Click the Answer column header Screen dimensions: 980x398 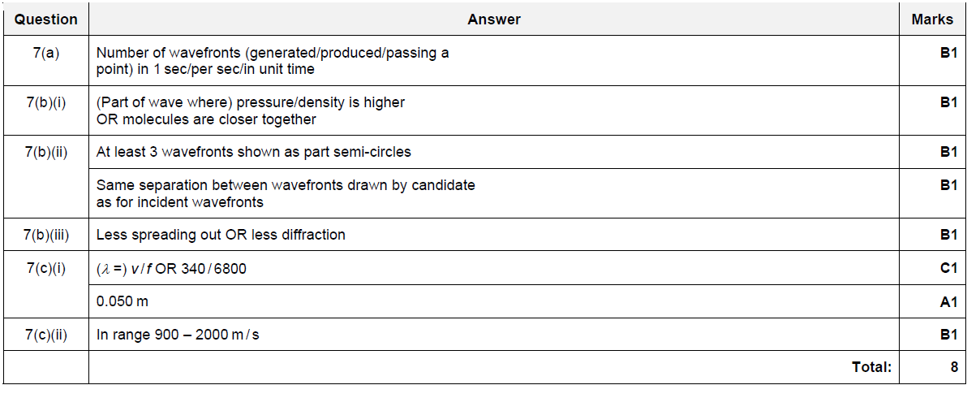point(494,19)
